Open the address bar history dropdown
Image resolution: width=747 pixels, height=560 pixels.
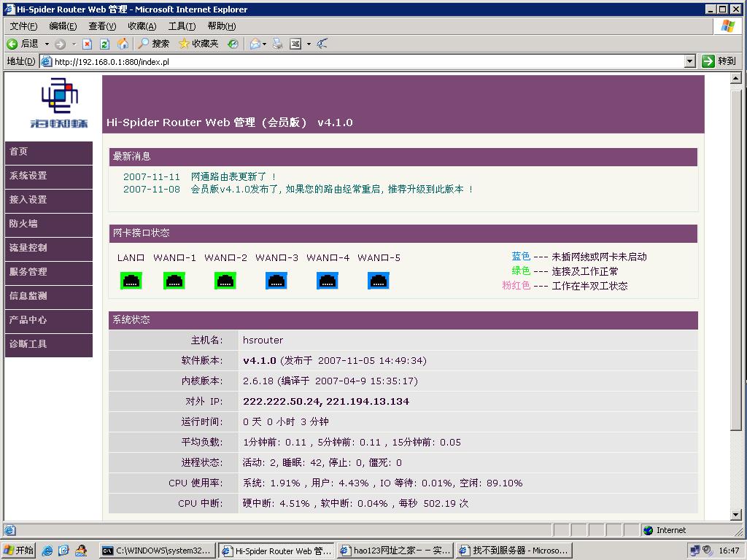(x=691, y=61)
